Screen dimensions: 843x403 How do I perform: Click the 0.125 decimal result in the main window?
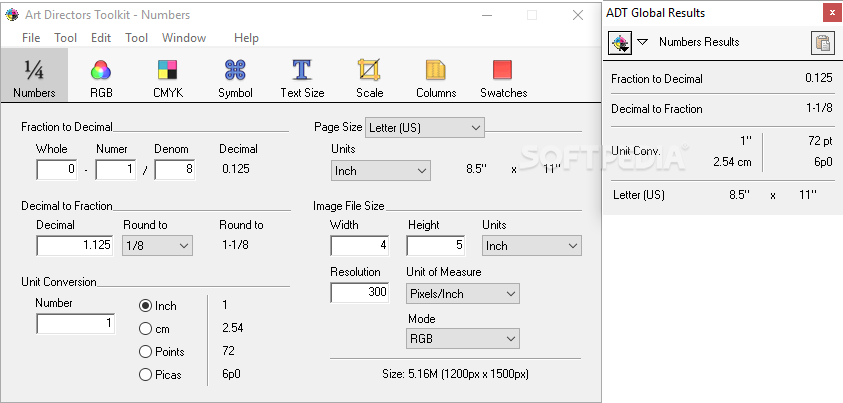(235, 169)
